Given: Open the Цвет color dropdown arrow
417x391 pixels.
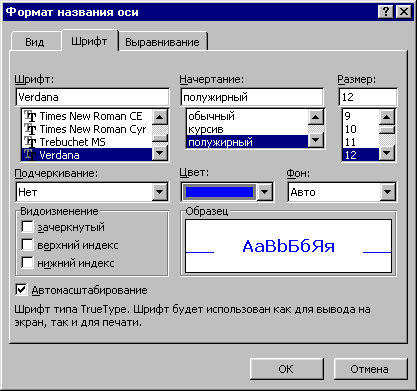Looking at the screenshot, I should [x=265, y=192].
